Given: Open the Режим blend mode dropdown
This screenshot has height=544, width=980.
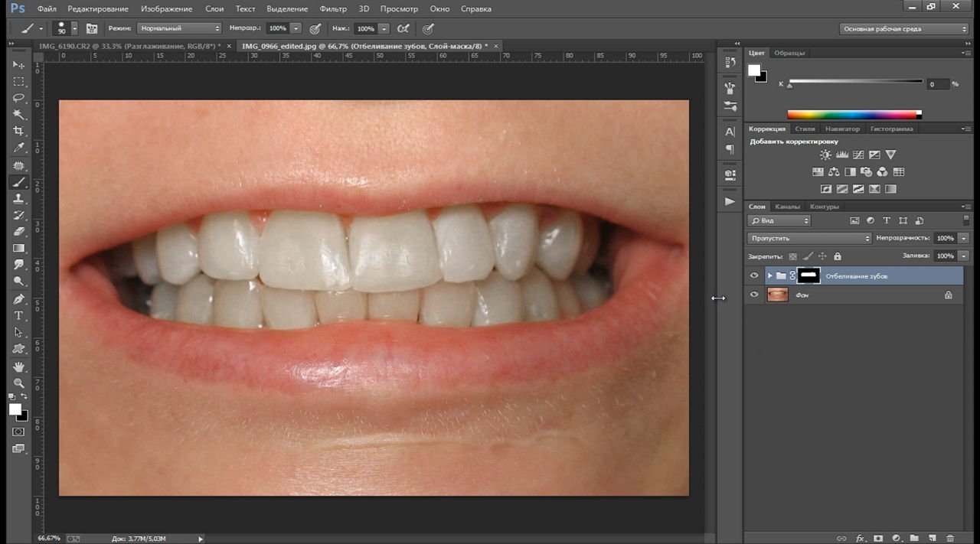Looking at the screenshot, I should coord(180,28).
